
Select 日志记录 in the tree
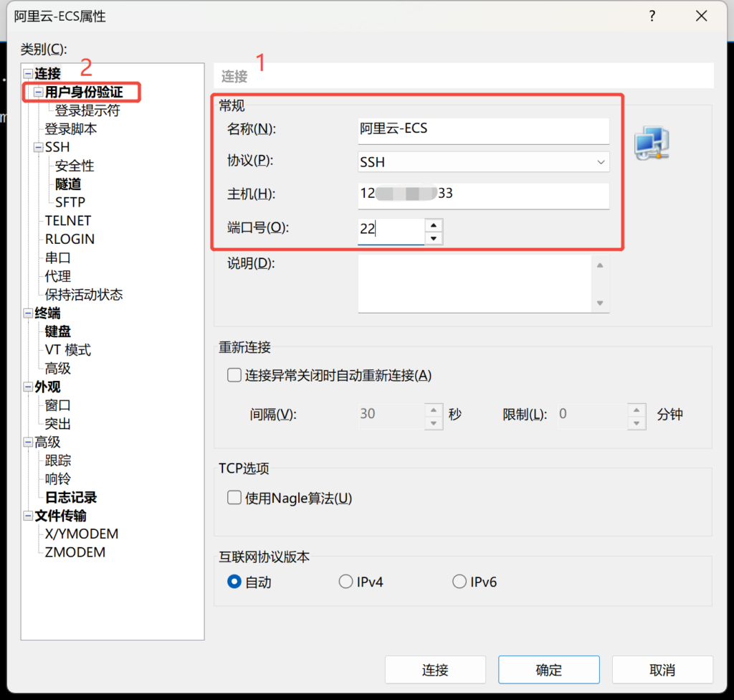(x=70, y=498)
